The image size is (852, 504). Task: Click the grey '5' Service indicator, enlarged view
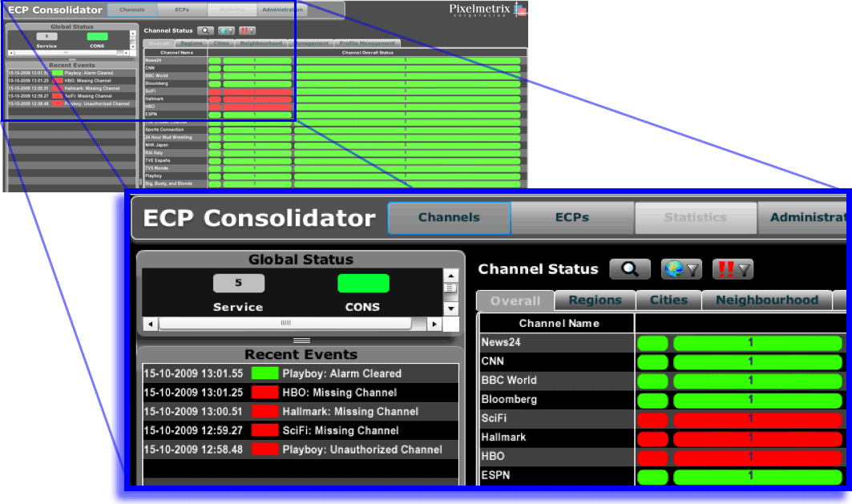pos(239,283)
